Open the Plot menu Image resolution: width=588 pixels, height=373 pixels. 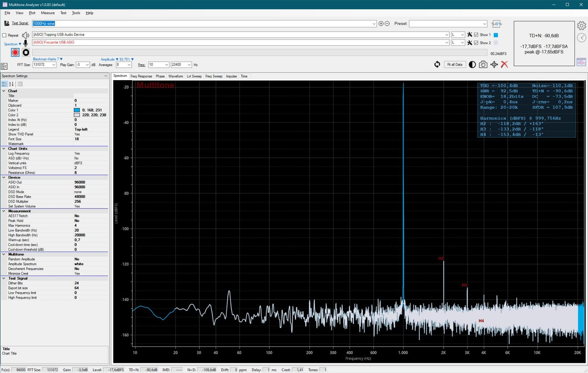point(32,13)
